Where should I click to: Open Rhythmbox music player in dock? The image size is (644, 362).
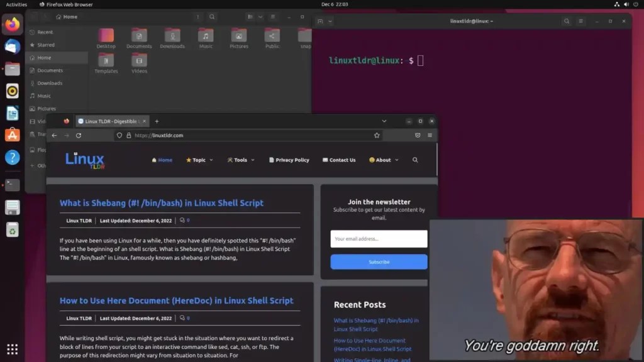[13, 91]
